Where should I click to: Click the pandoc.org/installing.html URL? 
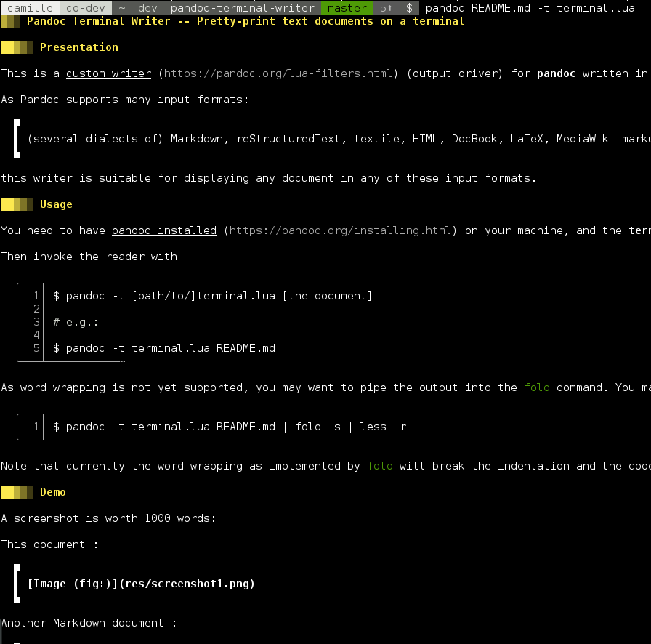tap(341, 230)
